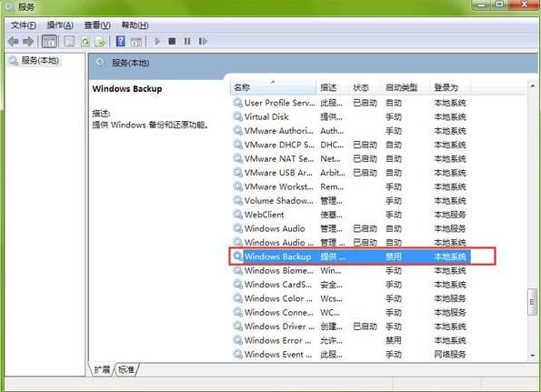
Task: Click 本地服务 logon cell of WebClient
Action: pos(450,215)
